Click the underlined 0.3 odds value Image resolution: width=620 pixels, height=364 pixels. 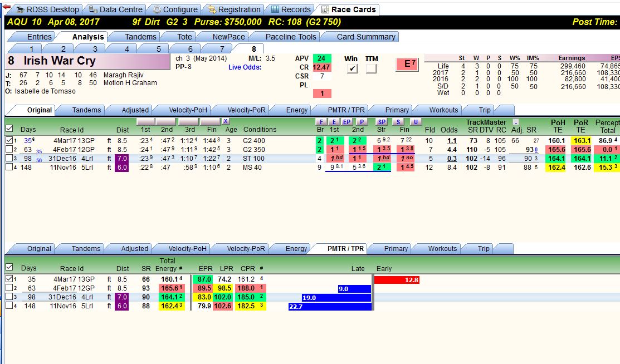(x=452, y=159)
